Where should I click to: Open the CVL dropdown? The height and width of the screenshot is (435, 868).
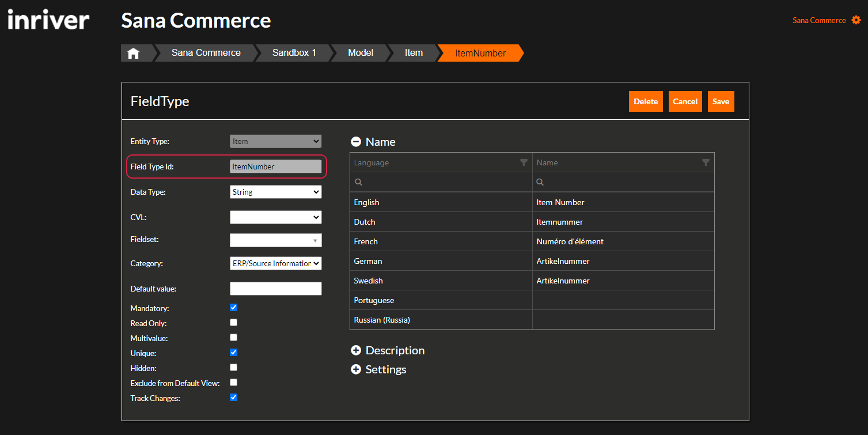pos(275,217)
